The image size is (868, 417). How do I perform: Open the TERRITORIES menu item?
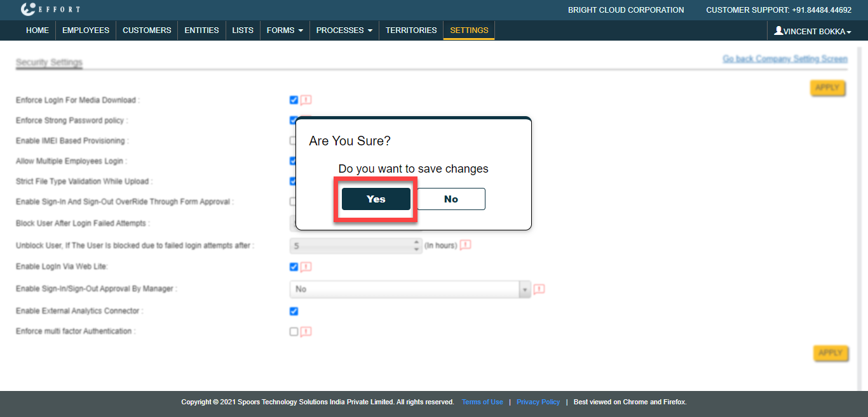point(411,30)
